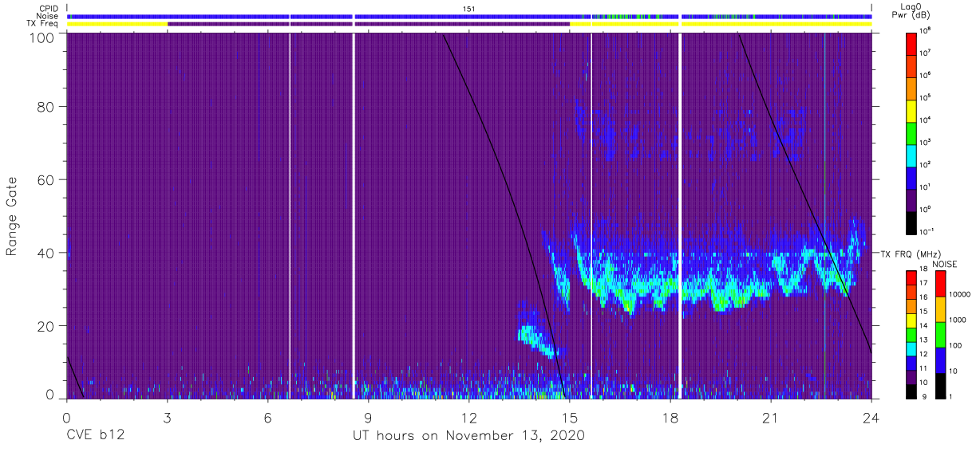Screen dimensions: 980x452
Task: Click the x-axis tick label '15'
Action: [x=570, y=416]
